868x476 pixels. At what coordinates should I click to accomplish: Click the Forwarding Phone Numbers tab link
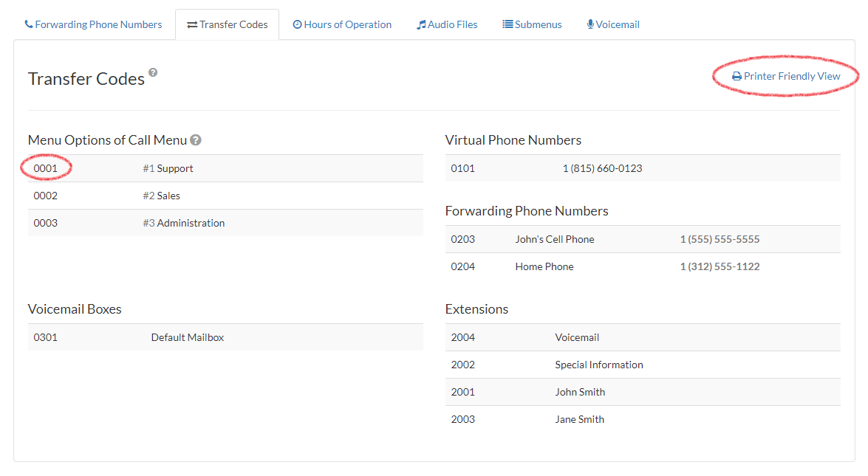tap(93, 24)
